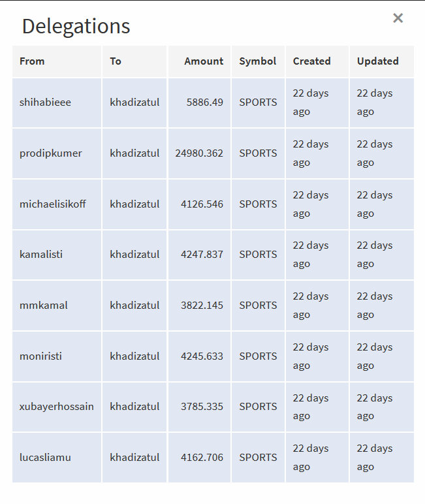This screenshot has width=425, height=504.
Task: Select lucasliamu in From column
Action: [45, 458]
